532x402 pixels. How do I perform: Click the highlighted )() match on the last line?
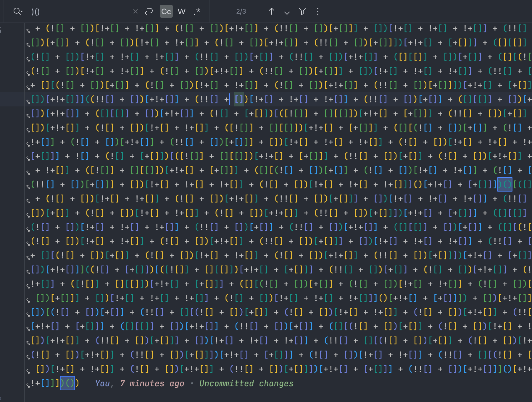(67, 383)
